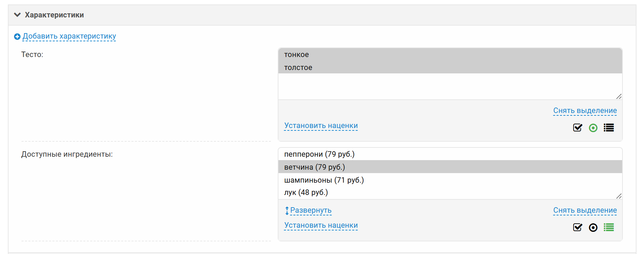This screenshot has width=644, height=254.
Task: Select the тонкое dough option
Action: [x=297, y=55]
